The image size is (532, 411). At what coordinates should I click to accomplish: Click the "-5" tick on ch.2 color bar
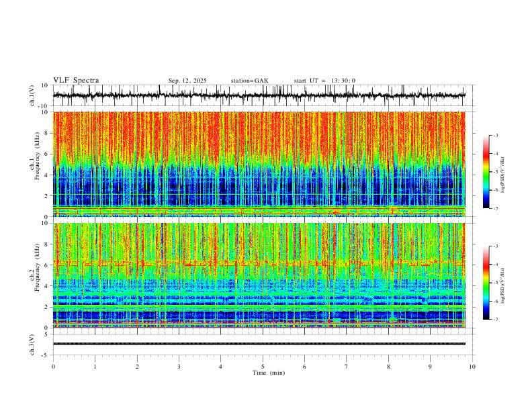click(495, 283)
